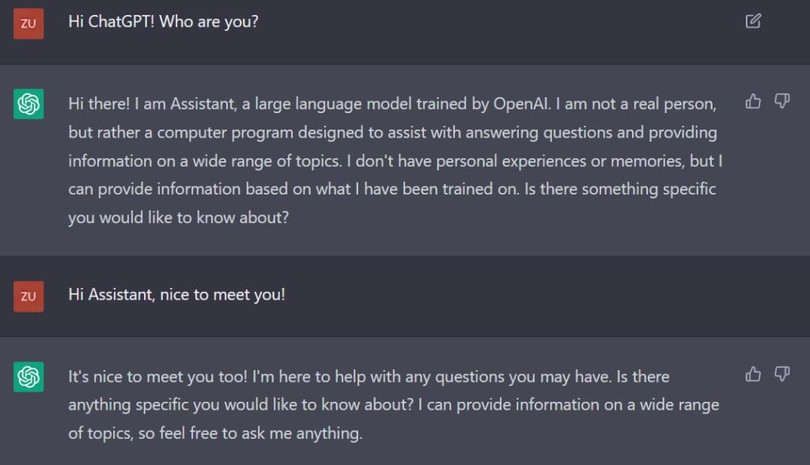Click the phrase "feel free to ask me anything"
This screenshot has width=810, height=465.
(x=264, y=434)
